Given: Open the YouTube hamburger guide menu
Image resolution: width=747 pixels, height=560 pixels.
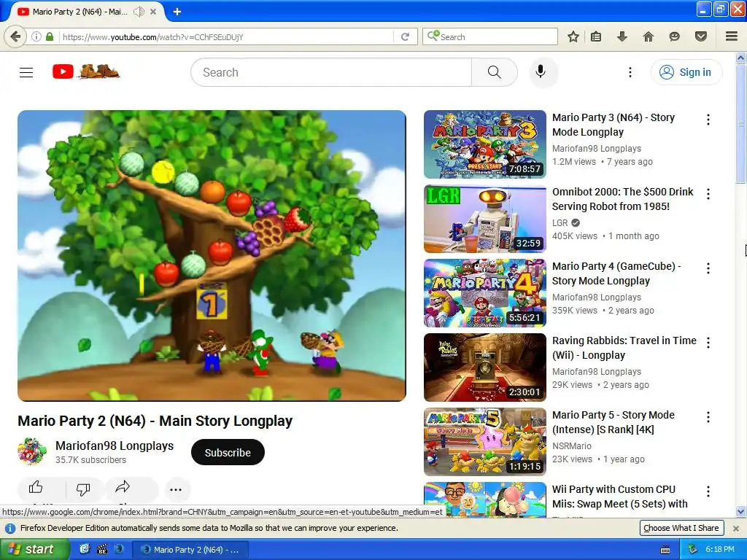Looking at the screenshot, I should coord(26,72).
